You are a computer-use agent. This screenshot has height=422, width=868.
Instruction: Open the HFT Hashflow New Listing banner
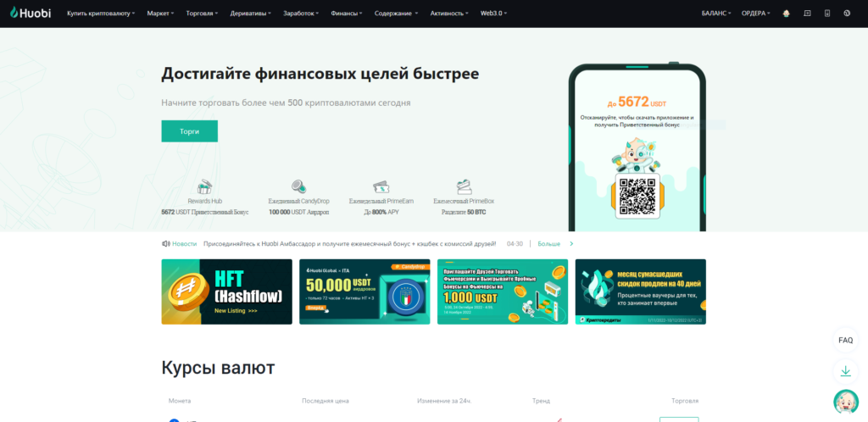point(227,292)
